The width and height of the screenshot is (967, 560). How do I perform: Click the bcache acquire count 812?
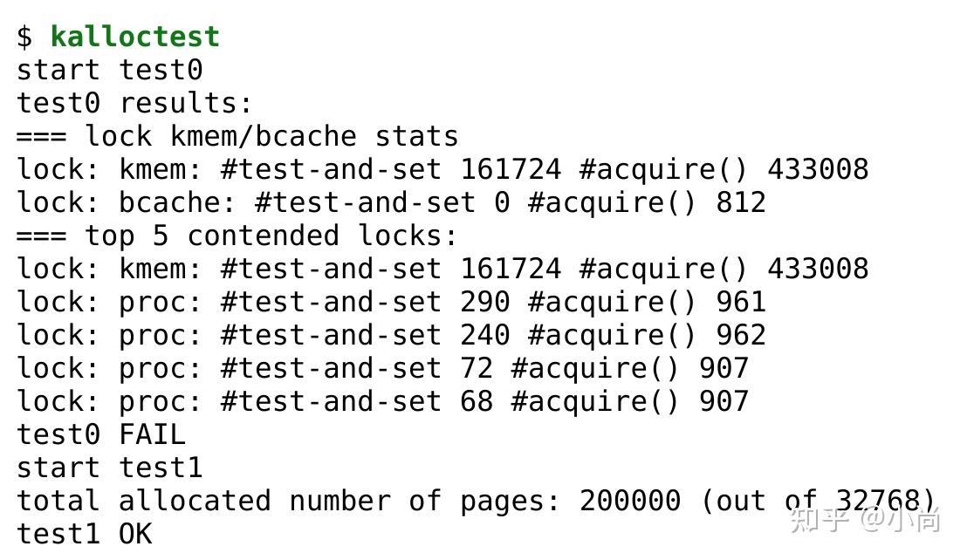740,202
